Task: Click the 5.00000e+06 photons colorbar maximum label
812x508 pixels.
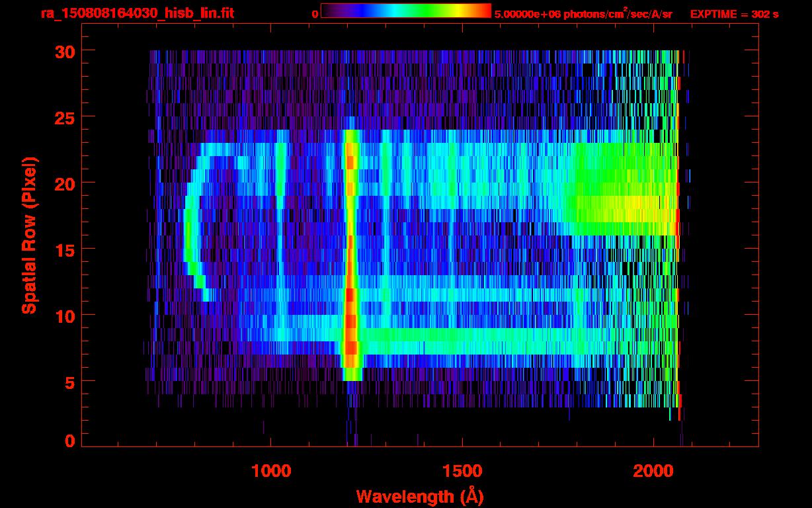Action: [583, 14]
